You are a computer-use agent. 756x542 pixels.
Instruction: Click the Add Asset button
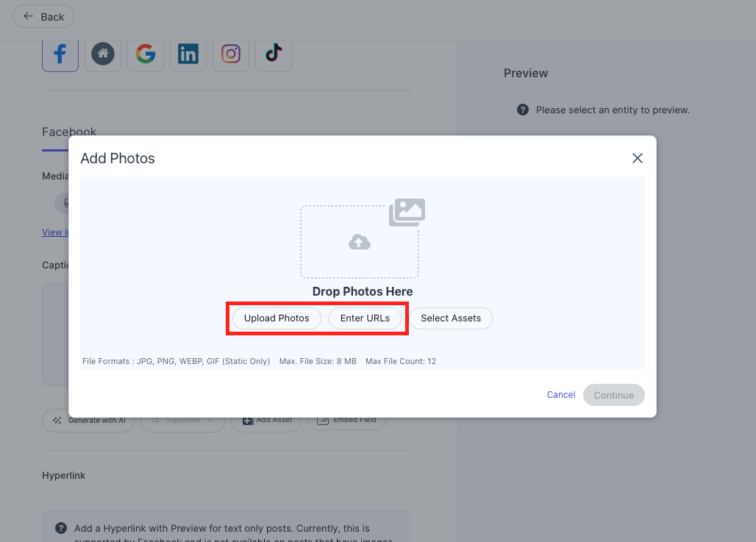(x=266, y=421)
